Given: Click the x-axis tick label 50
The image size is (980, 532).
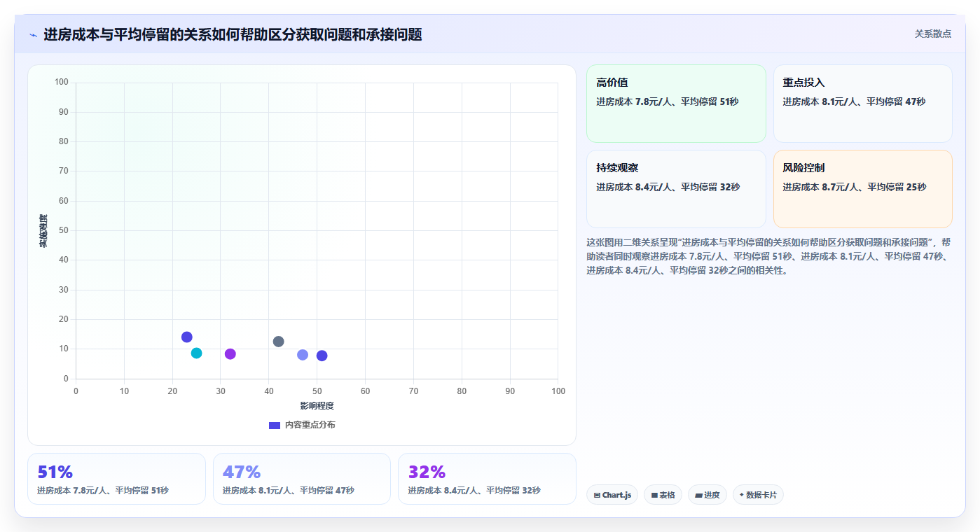Looking at the screenshot, I should (317, 391).
